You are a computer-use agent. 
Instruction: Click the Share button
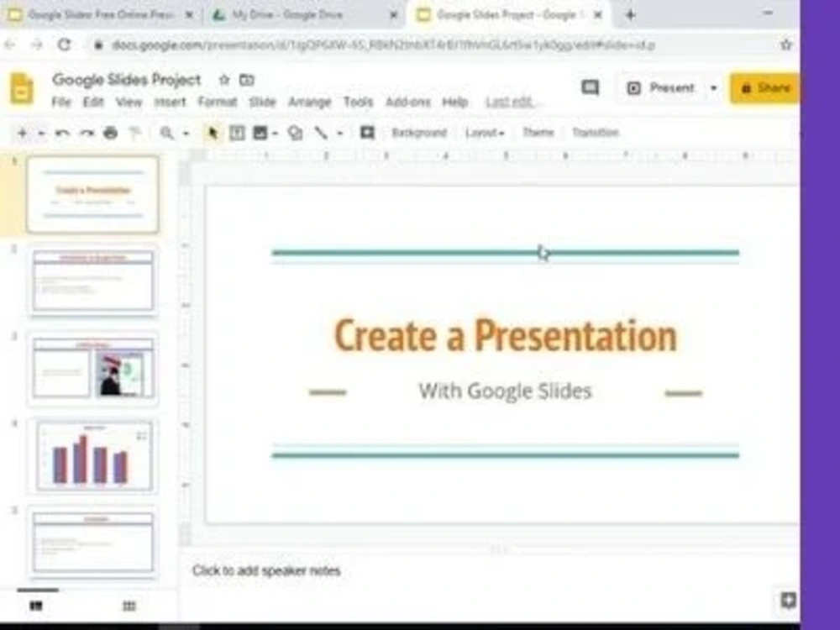[765, 87]
